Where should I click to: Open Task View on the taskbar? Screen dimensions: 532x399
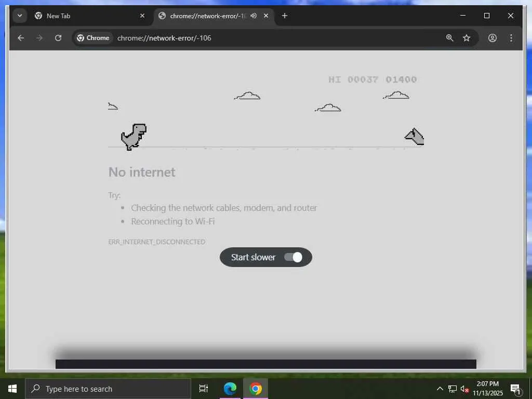pos(204,389)
